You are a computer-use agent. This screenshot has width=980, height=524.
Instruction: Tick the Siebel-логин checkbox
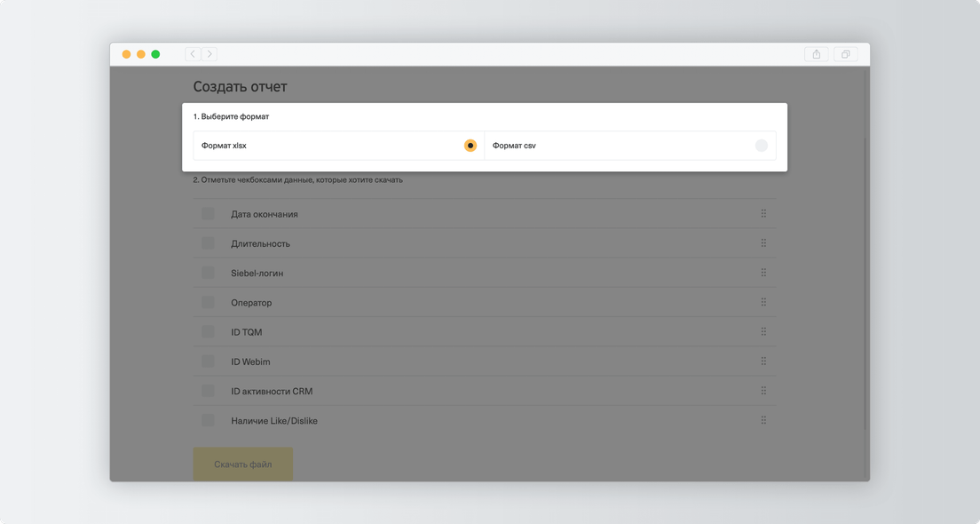pyautogui.click(x=208, y=273)
